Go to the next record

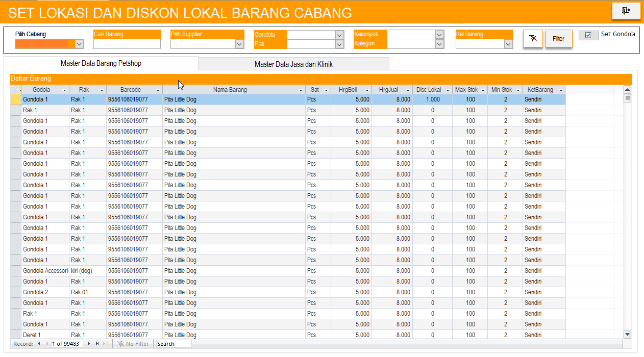89,344
